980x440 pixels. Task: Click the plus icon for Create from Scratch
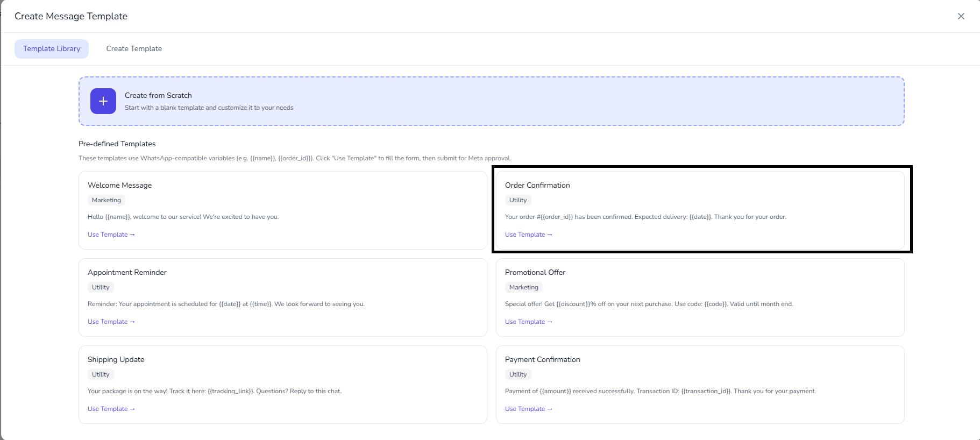pos(103,101)
